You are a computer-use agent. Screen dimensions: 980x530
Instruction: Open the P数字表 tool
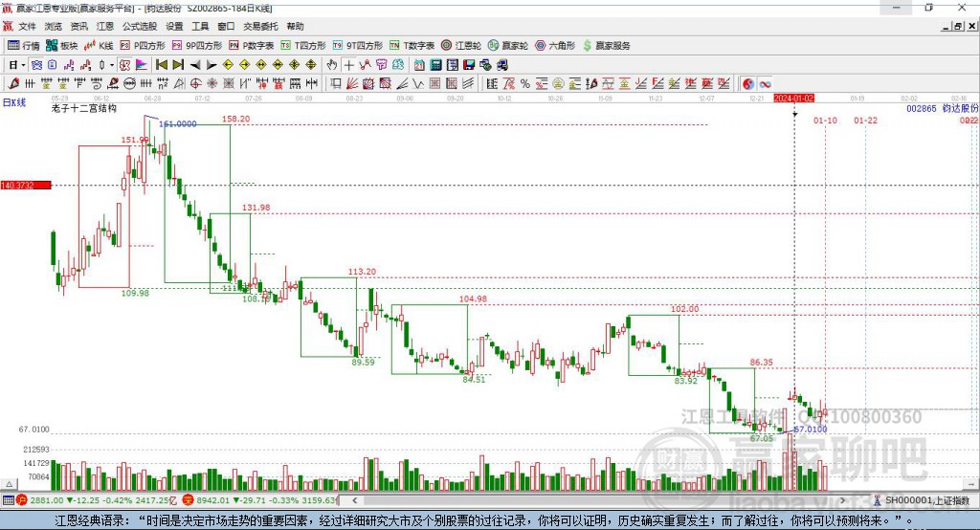[252, 46]
